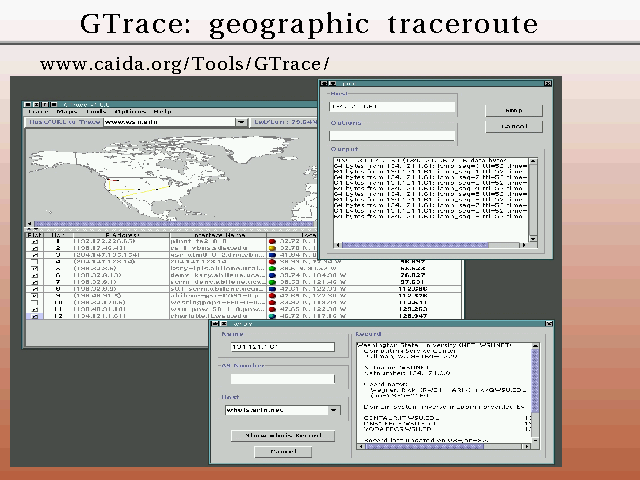Sort the table by Interface Name column header
Viewport: 640px width, 480px height.
click(218, 235)
